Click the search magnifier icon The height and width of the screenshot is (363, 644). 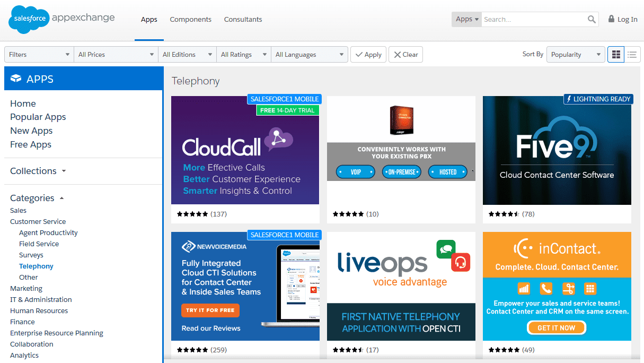(592, 19)
